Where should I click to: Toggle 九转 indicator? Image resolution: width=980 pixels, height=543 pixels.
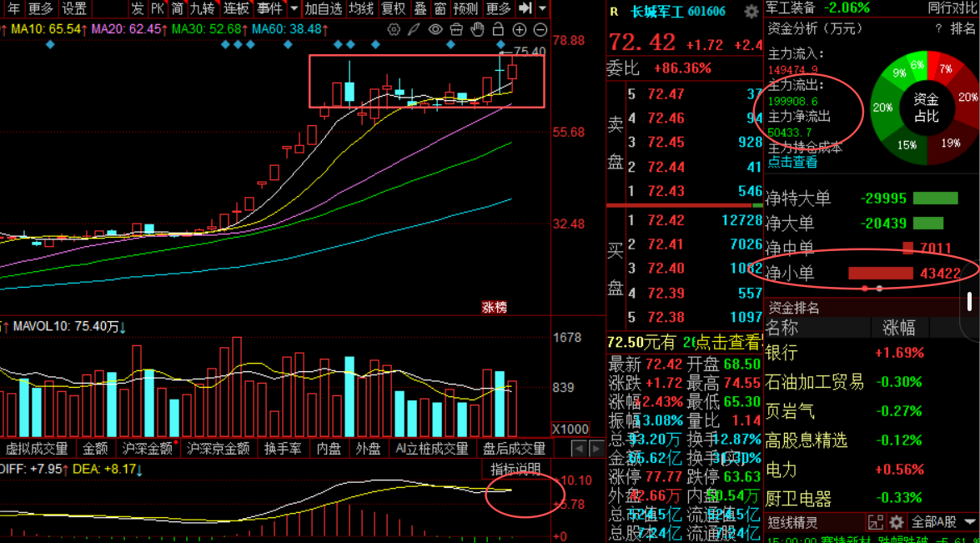[x=203, y=8]
